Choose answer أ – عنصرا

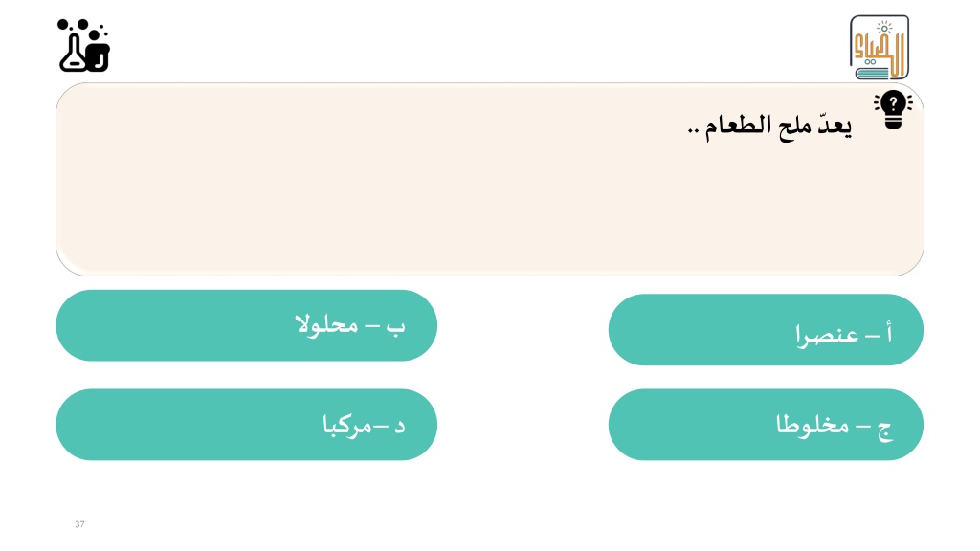[766, 330]
